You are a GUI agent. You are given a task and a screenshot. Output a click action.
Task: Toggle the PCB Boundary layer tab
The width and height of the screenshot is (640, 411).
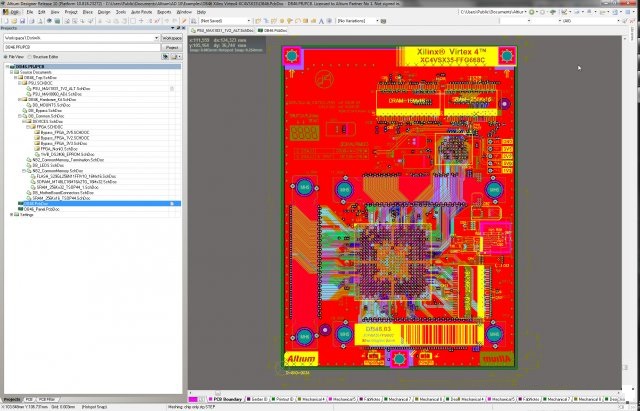coord(225,399)
